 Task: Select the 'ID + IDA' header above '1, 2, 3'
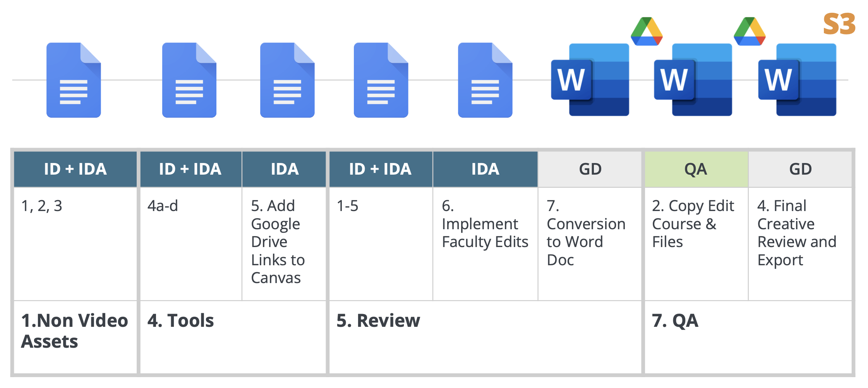[x=75, y=169]
